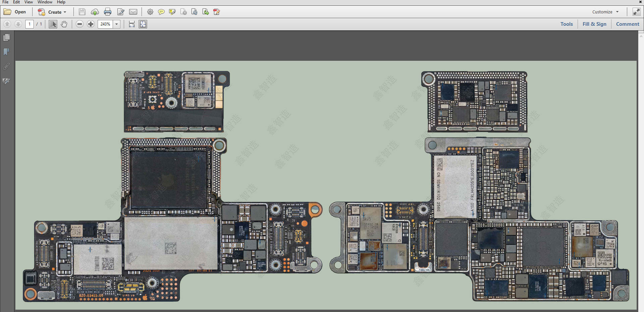Select the Hand pan tool

[x=64, y=24]
